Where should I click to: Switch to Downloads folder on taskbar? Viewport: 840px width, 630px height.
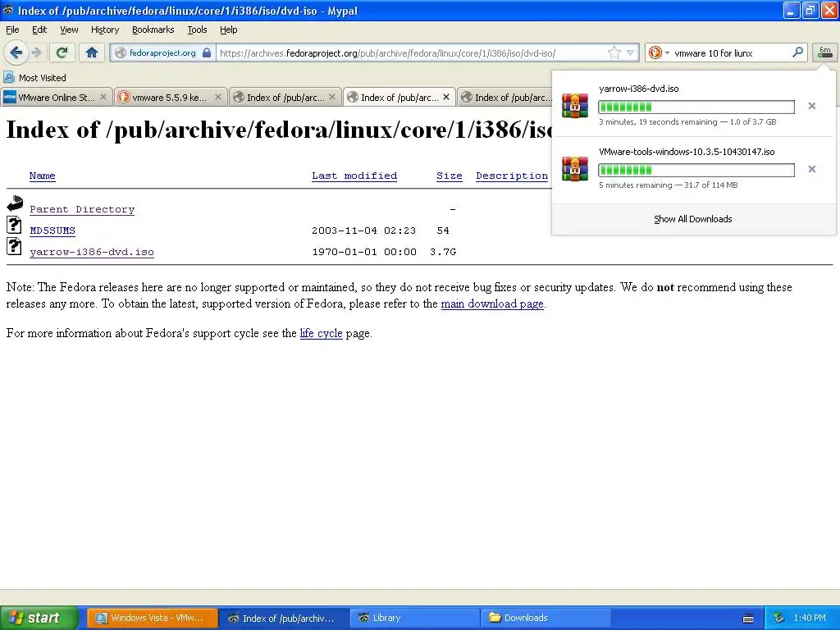(546, 618)
